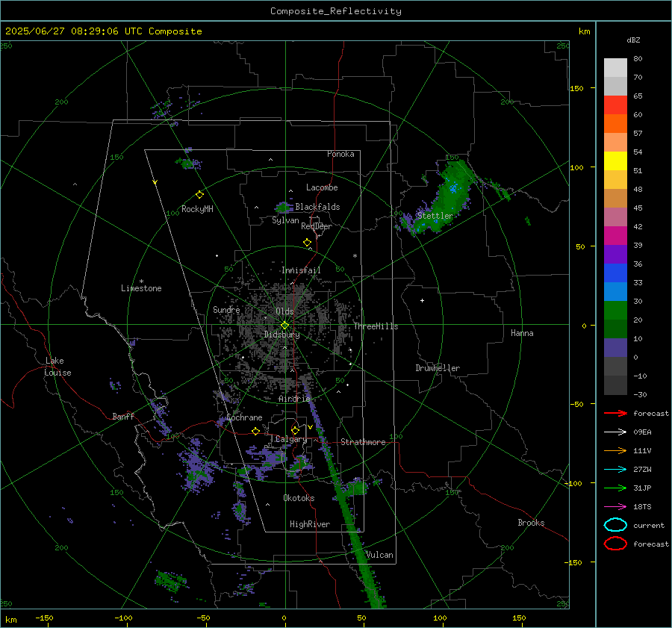Click the Strathmore city label
672x628 pixels.
coord(363,442)
